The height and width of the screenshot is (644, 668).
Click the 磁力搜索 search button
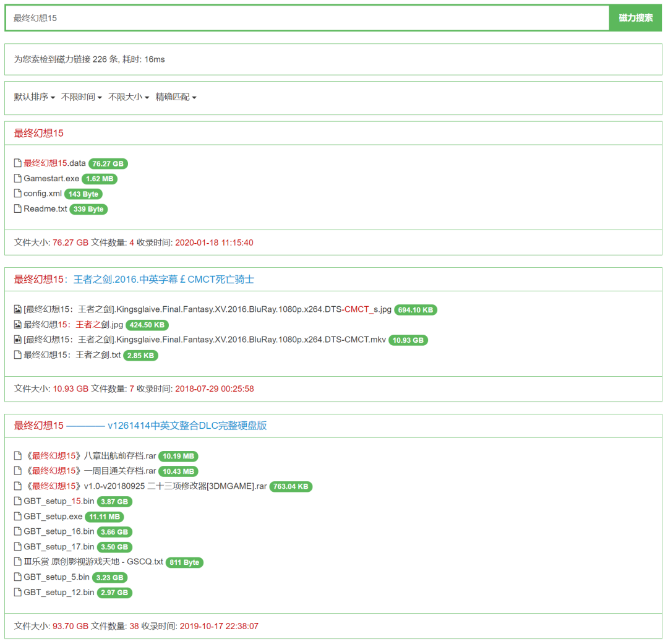click(635, 18)
